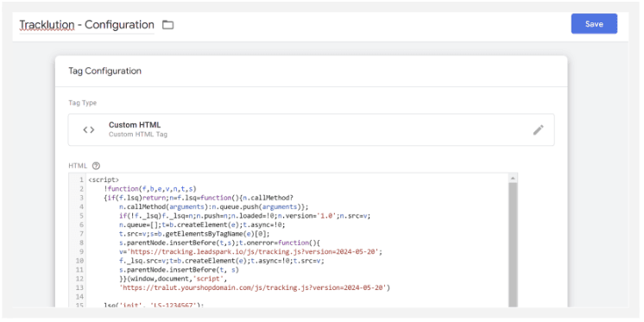Open the folder icon beside the tag name

[x=167, y=25]
